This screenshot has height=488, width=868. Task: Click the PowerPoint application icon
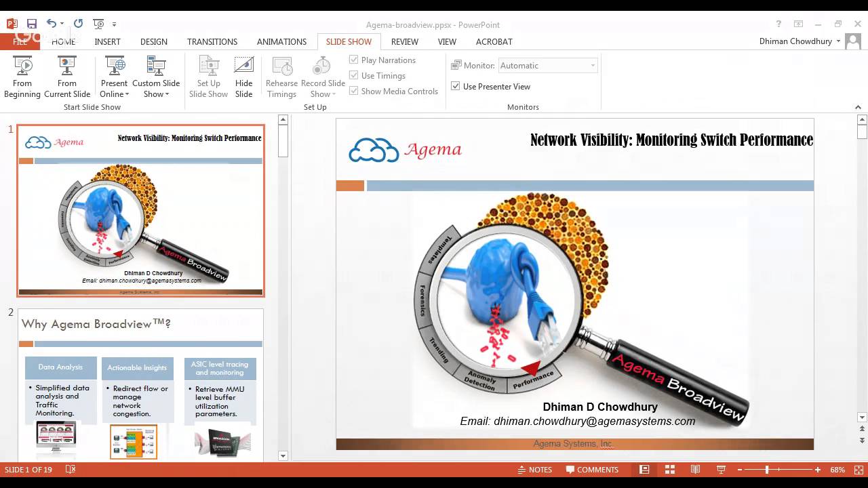point(12,24)
